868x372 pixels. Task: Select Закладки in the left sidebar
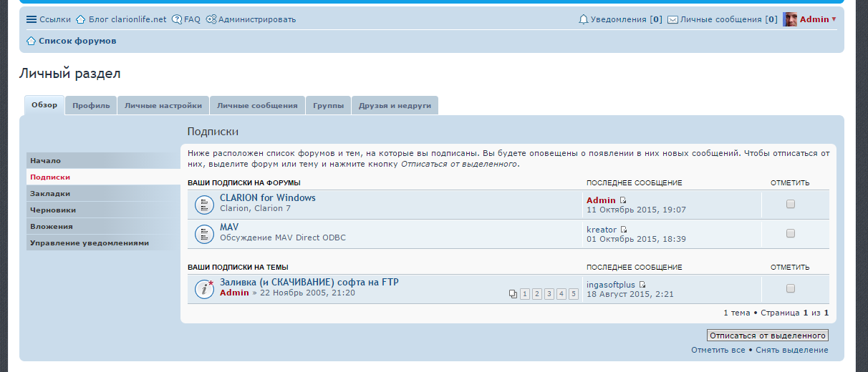50,193
